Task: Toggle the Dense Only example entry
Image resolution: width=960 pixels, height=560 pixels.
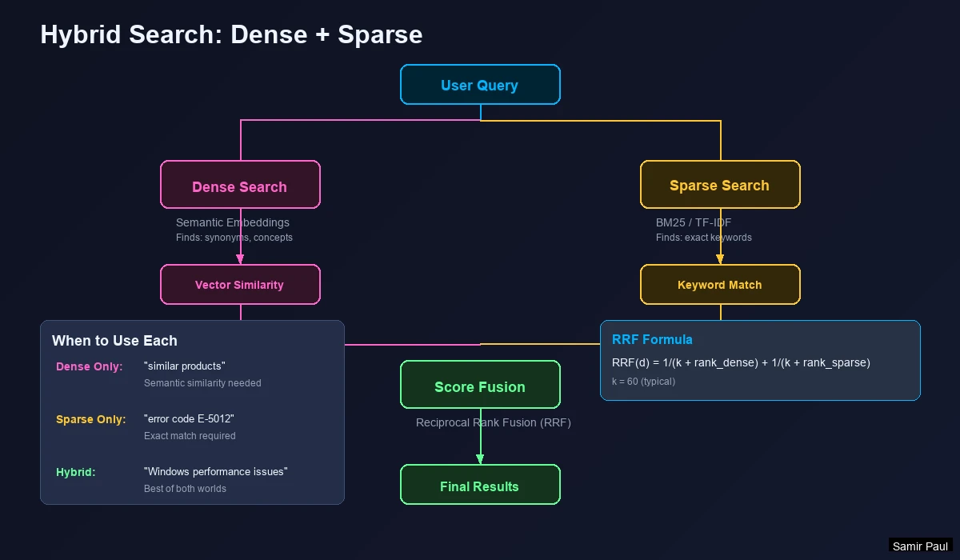Action: tap(90, 366)
